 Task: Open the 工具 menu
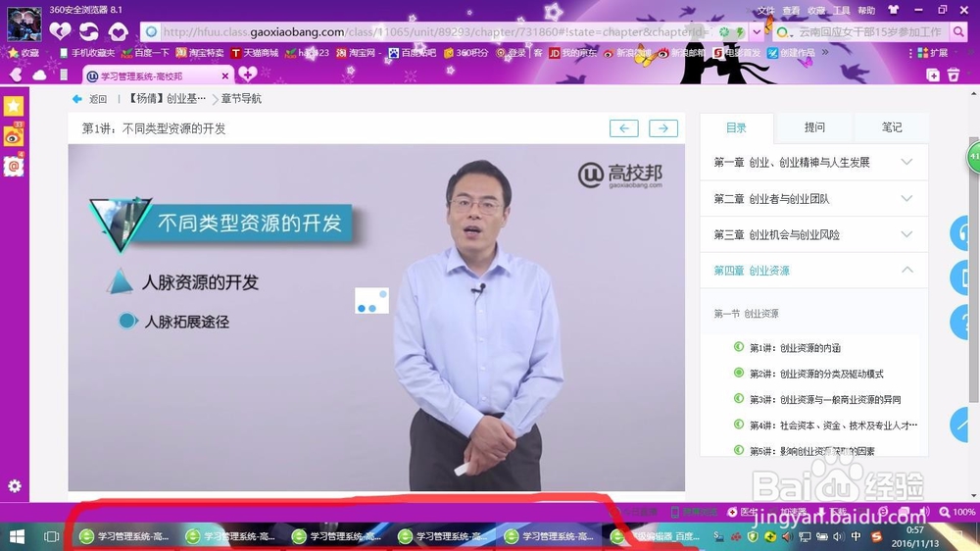(841, 11)
